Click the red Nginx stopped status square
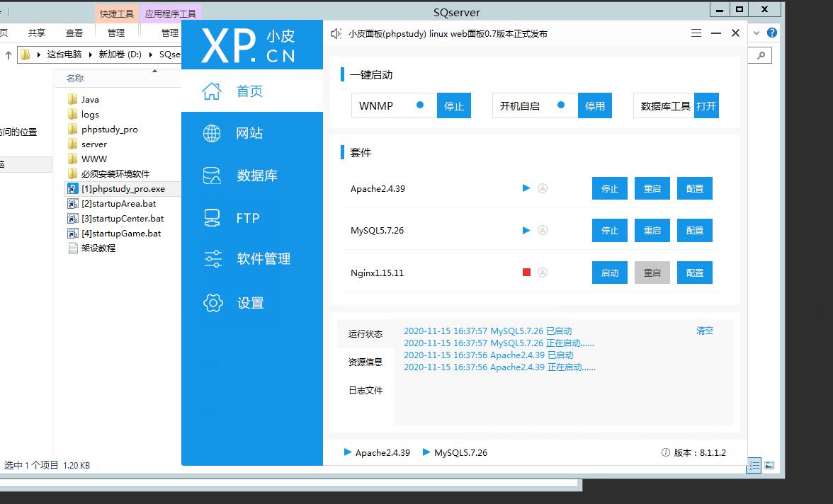The height and width of the screenshot is (504, 833). click(x=526, y=273)
